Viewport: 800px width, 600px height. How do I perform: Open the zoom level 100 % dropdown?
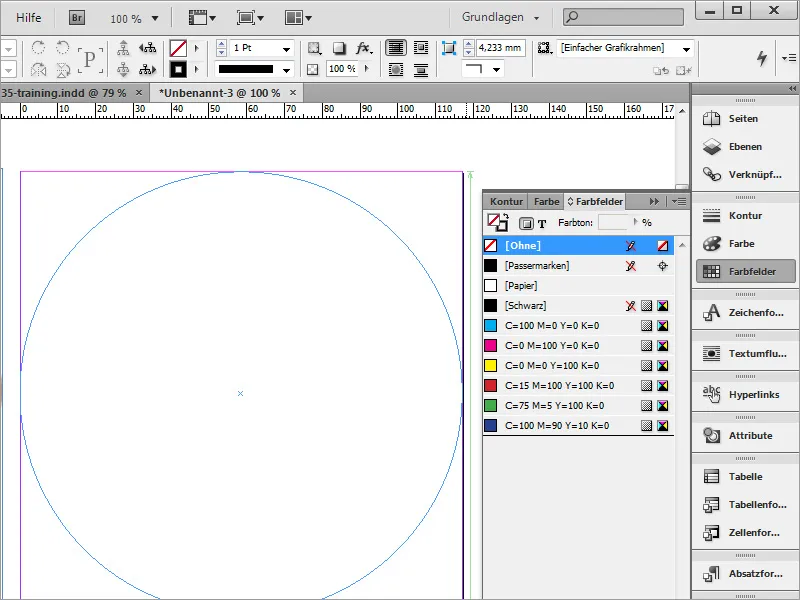(155, 18)
